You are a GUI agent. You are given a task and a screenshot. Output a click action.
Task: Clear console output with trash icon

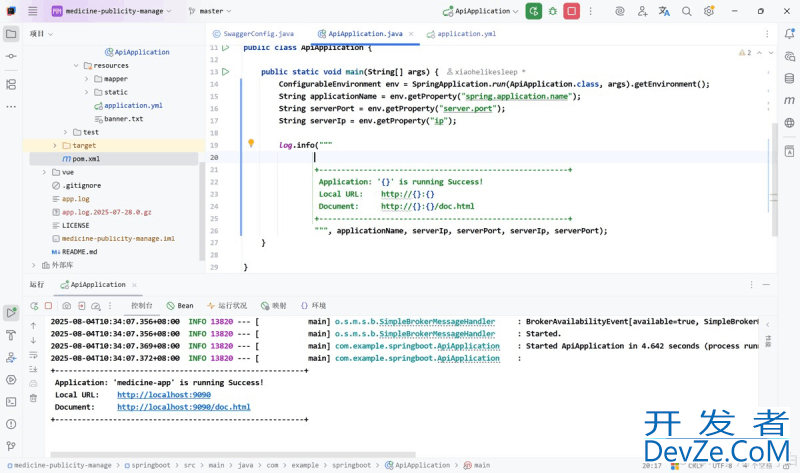pos(33,398)
